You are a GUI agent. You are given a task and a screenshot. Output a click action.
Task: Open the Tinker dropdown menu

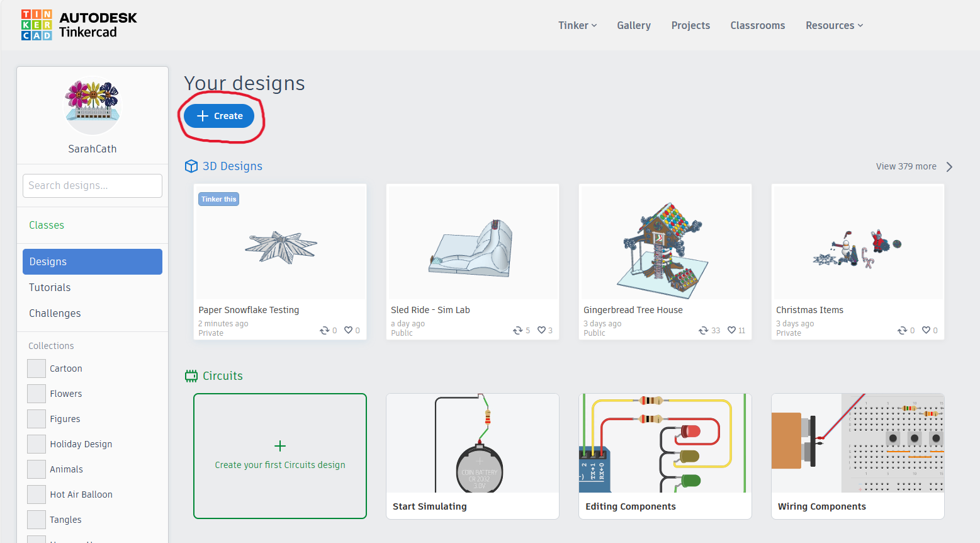(577, 25)
